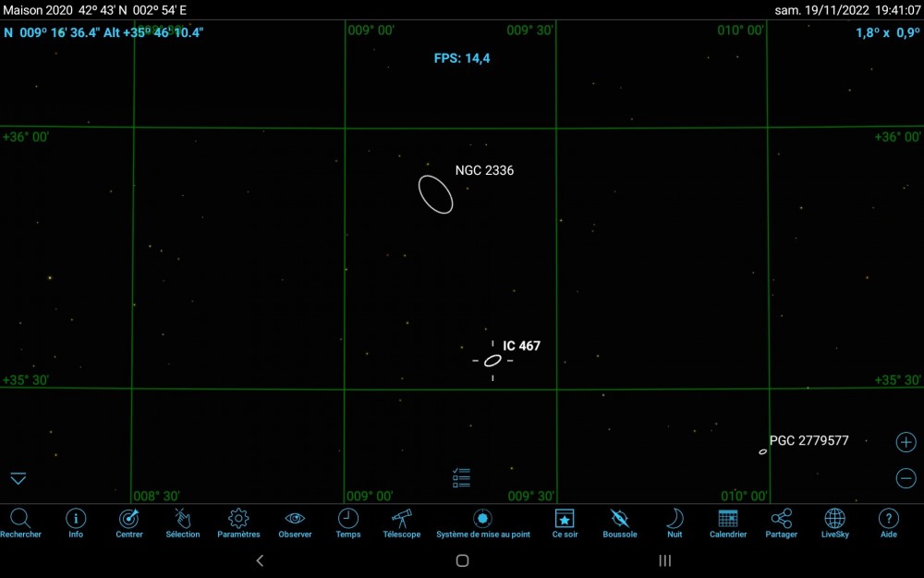The width and height of the screenshot is (924, 578).
Task: Collapse the overlay with the chevron arrow
Action: 18,478
